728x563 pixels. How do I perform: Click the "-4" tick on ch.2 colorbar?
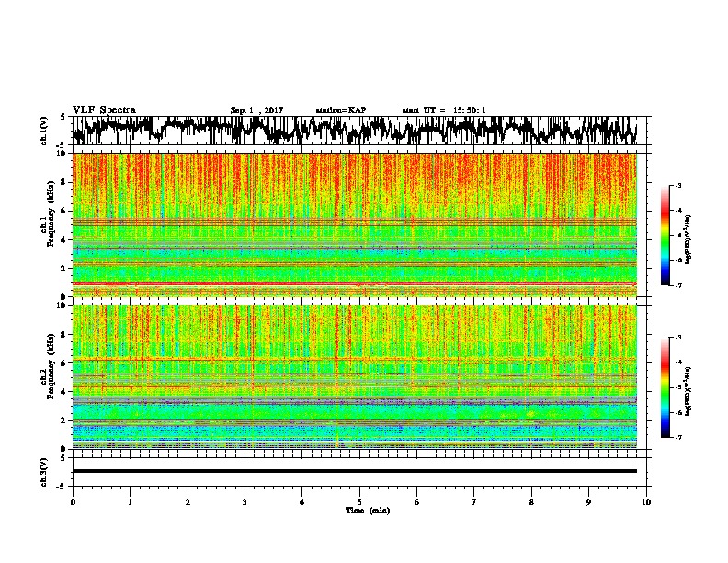pos(677,362)
